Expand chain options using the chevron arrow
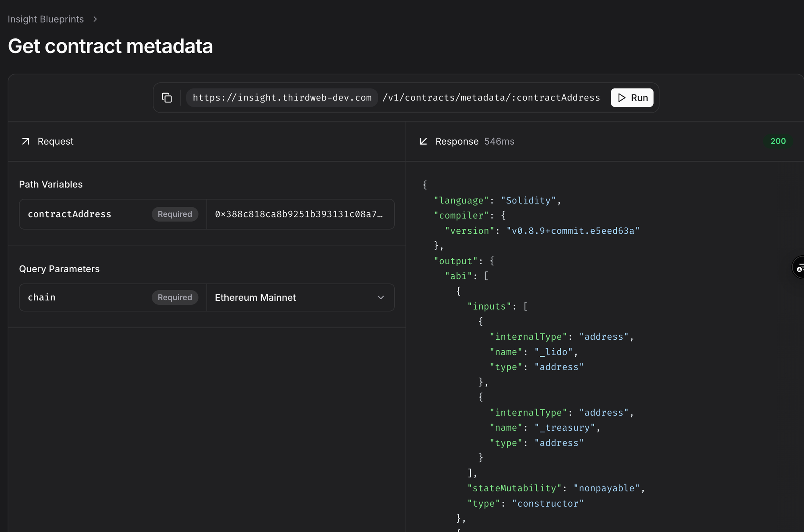804x532 pixels. tap(381, 298)
